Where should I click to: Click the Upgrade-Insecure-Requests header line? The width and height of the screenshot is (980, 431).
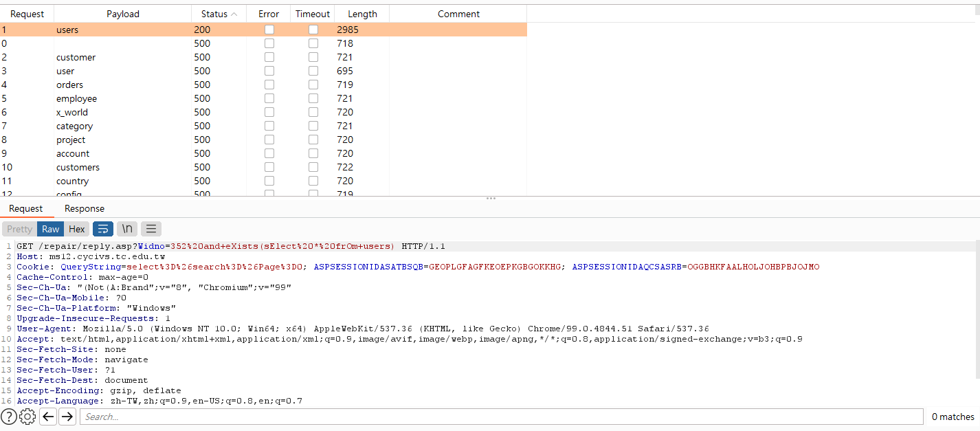93,318
